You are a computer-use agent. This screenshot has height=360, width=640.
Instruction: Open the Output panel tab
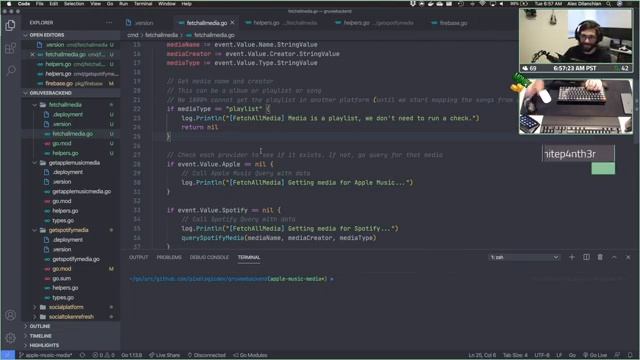tap(138, 258)
